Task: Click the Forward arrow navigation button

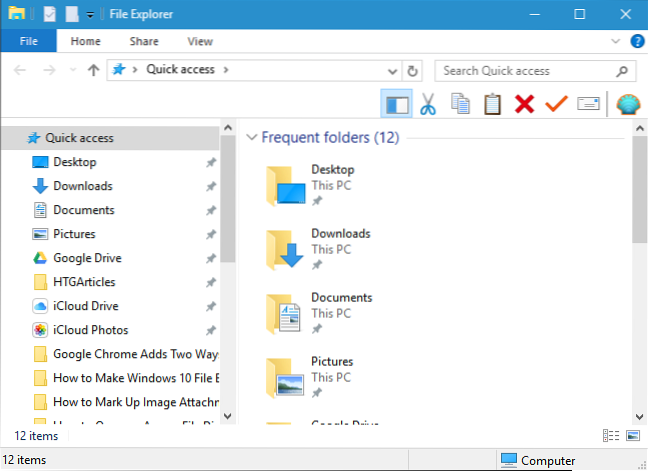Action: point(49,70)
